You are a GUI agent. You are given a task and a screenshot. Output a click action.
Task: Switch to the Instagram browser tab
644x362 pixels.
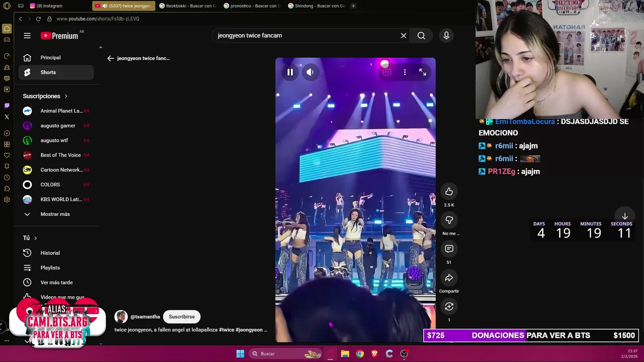click(x=48, y=6)
